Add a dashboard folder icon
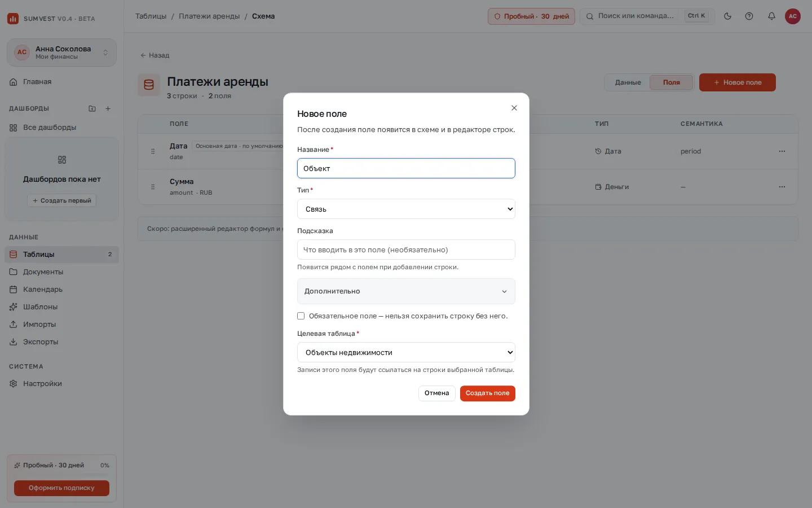The height and width of the screenshot is (508, 812). (92, 108)
